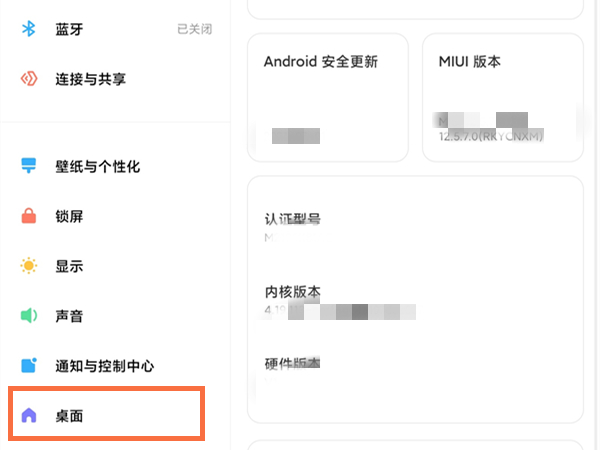Screen dimensions: 600x450
Task: Tap the 已关闭 Bluetooth status text
Action: click(x=194, y=29)
